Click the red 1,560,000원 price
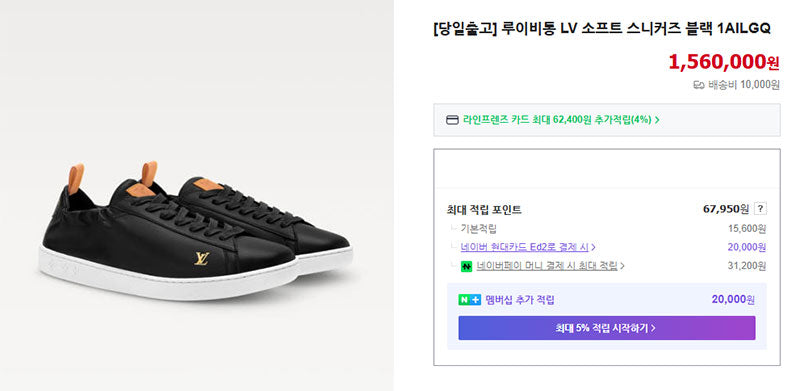This screenshot has height=391, width=800. point(724,62)
